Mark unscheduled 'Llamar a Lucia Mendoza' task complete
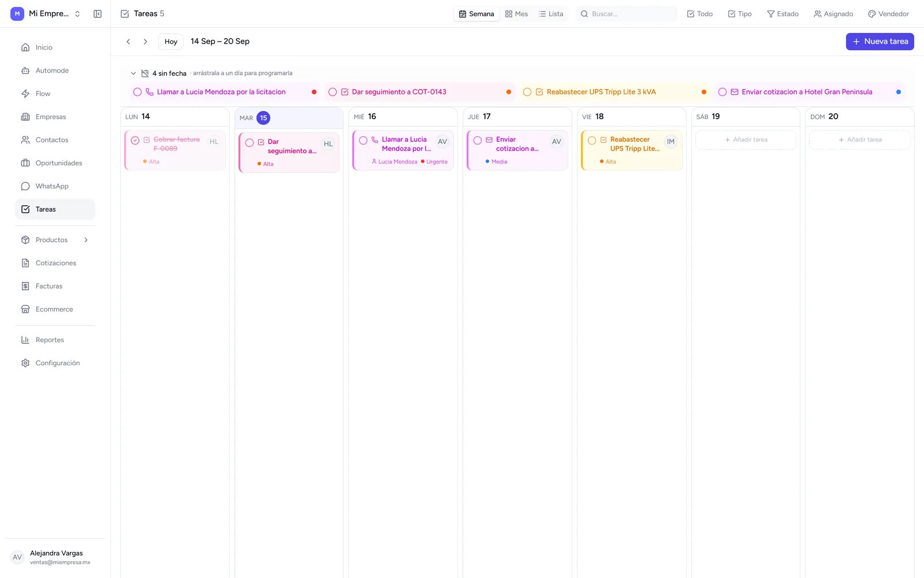 tap(137, 92)
